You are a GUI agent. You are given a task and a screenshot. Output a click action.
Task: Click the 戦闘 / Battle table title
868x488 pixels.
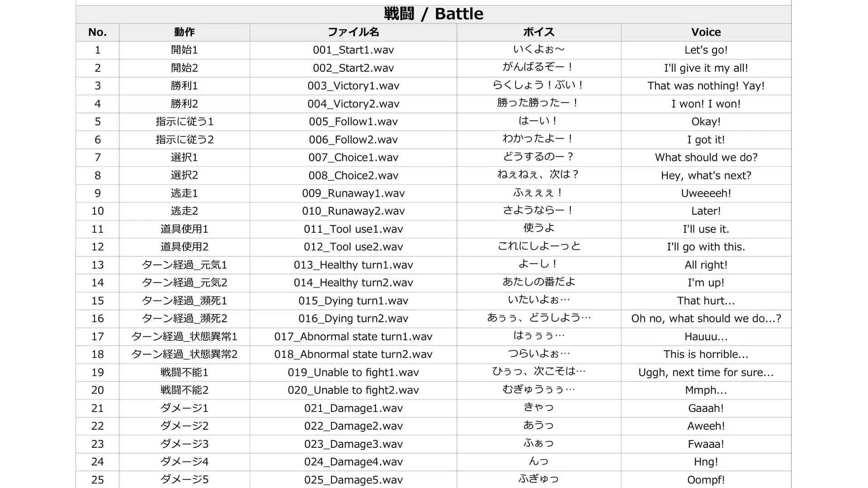click(x=434, y=14)
